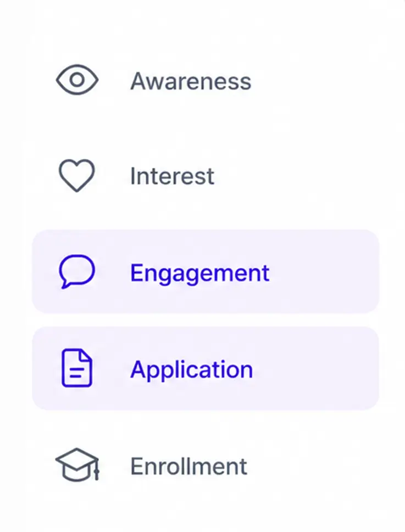This screenshot has height=532, width=405.
Task: Click the letter A starting Awareness
Action: (140, 81)
